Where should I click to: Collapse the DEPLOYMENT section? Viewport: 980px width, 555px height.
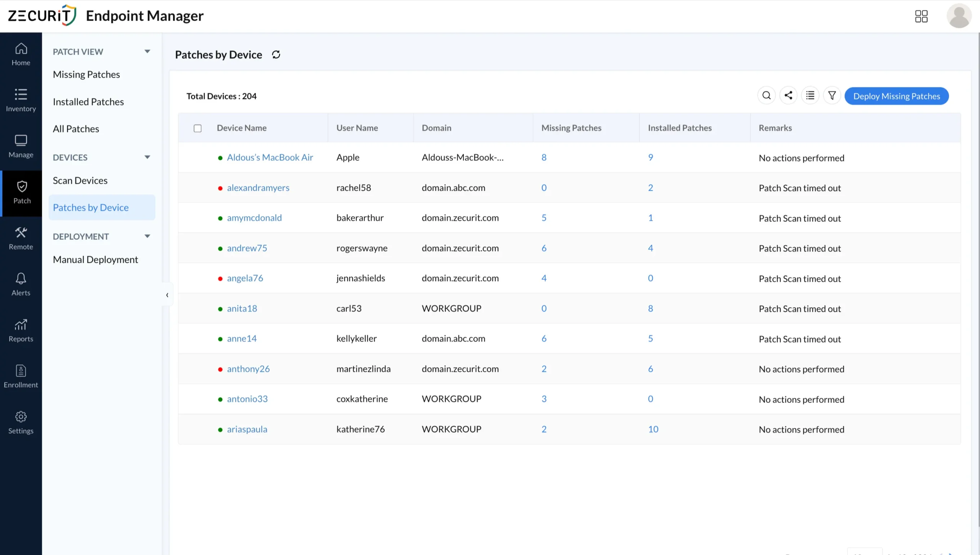[147, 236]
